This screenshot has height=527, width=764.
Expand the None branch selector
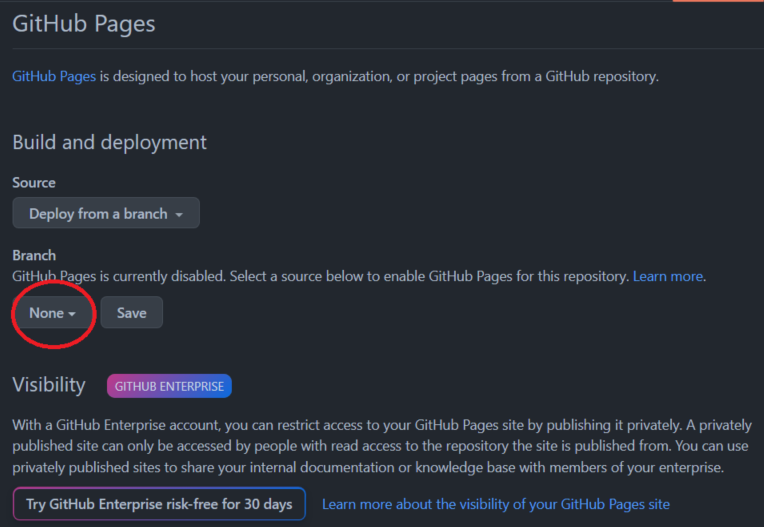(x=52, y=313)
